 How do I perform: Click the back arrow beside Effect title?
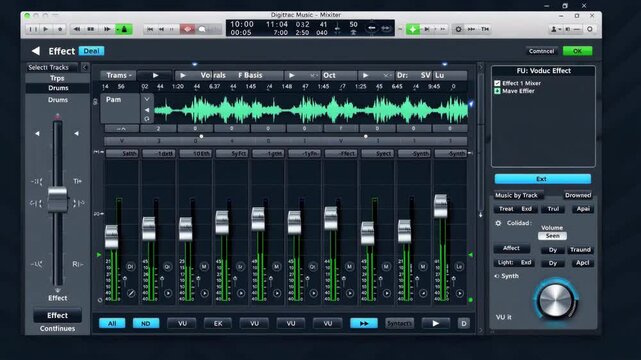coord(36,51)
